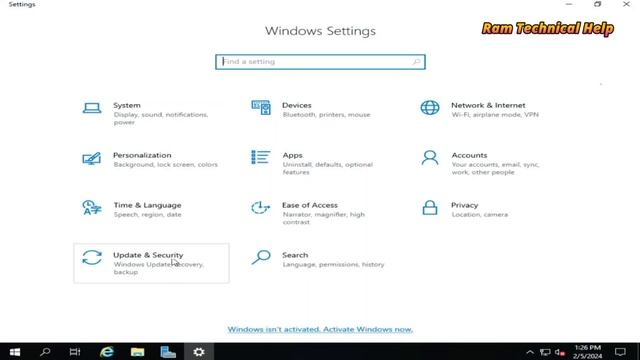Open the taskbar clock and date
Viewport: 640px width, 360px height.
click(588, 352)
